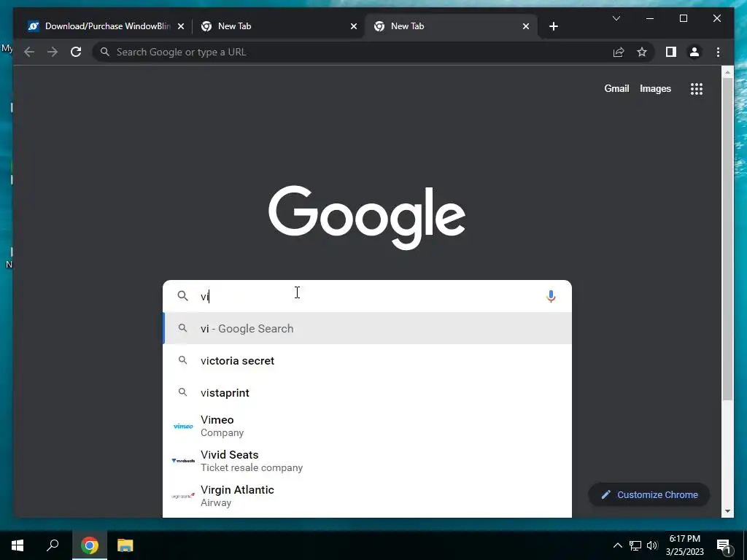This screenshot has height=560, width=747.
Task: Click the Chrome icon in the taskbar
Action: pyautogui.click(x=89, y=545)
